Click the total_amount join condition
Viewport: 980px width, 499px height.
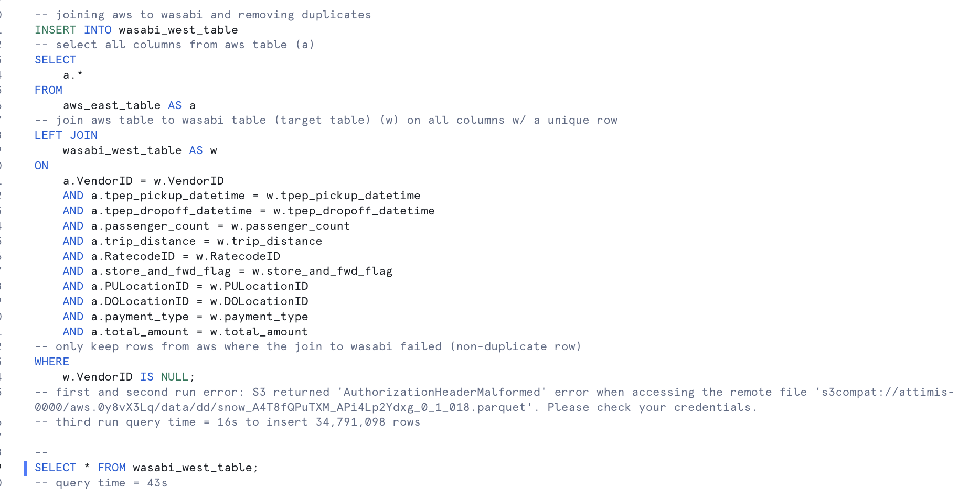[199, 332]
